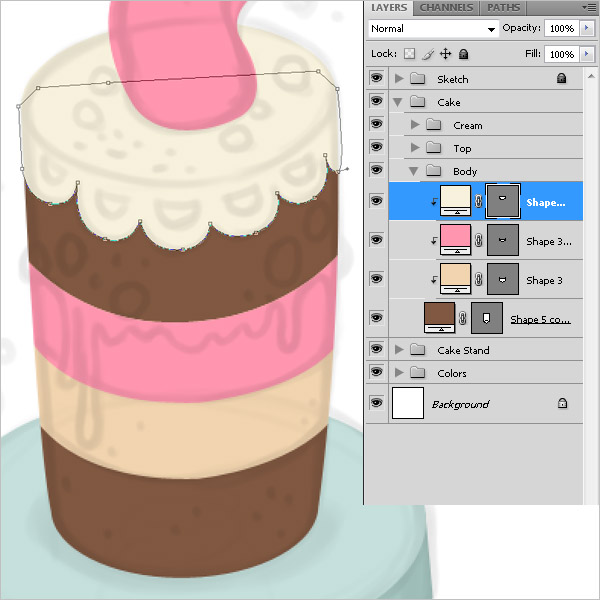Click the brown color fill thumbnail of Shape 5
Image resolution: width=600 pixels, height=600 pixels.
coord(440,318)
